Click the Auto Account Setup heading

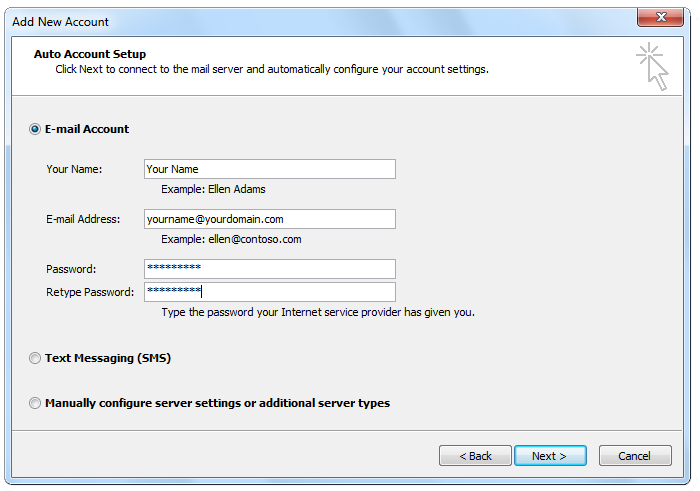click(x=90, y=54)
